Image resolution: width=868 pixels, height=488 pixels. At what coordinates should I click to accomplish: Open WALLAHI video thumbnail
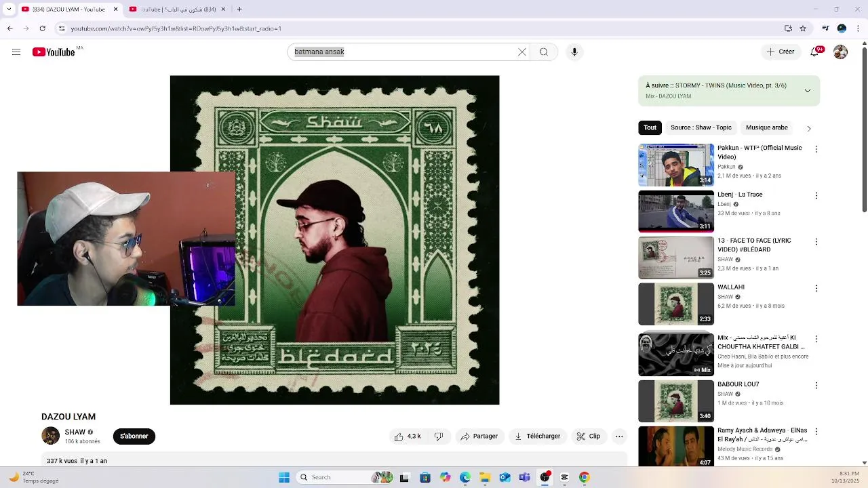[676, 304]
